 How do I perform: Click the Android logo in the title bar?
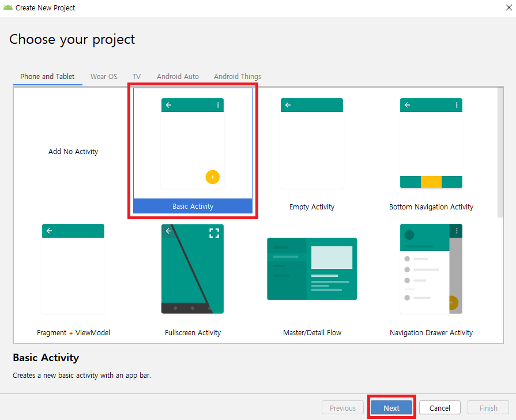tap(8, 7)
